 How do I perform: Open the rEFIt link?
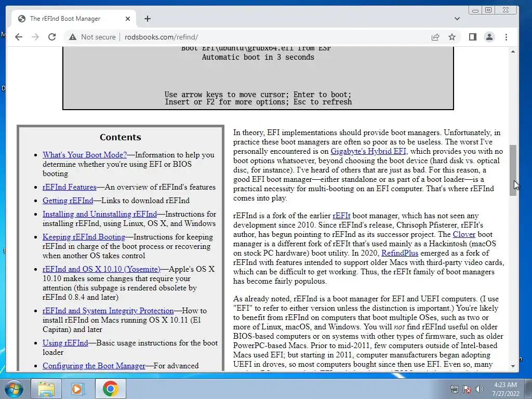[x=341, y=216]
